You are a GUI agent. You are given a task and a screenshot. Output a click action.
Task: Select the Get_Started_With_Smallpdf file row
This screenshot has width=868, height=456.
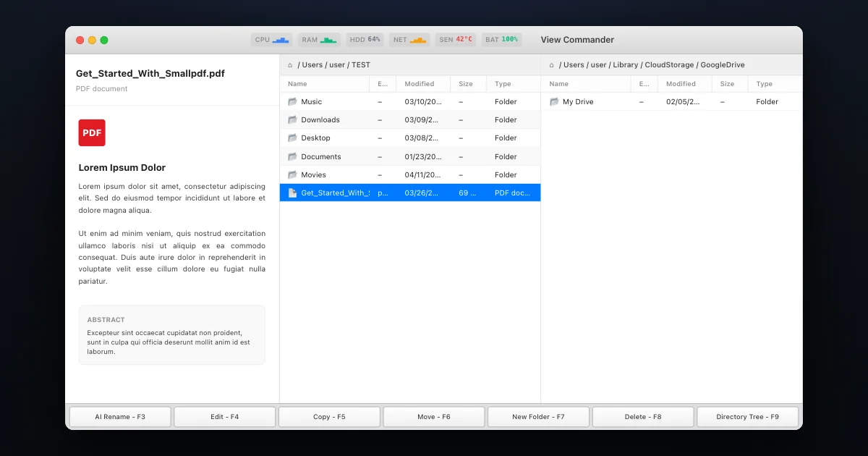coord(410,193)
